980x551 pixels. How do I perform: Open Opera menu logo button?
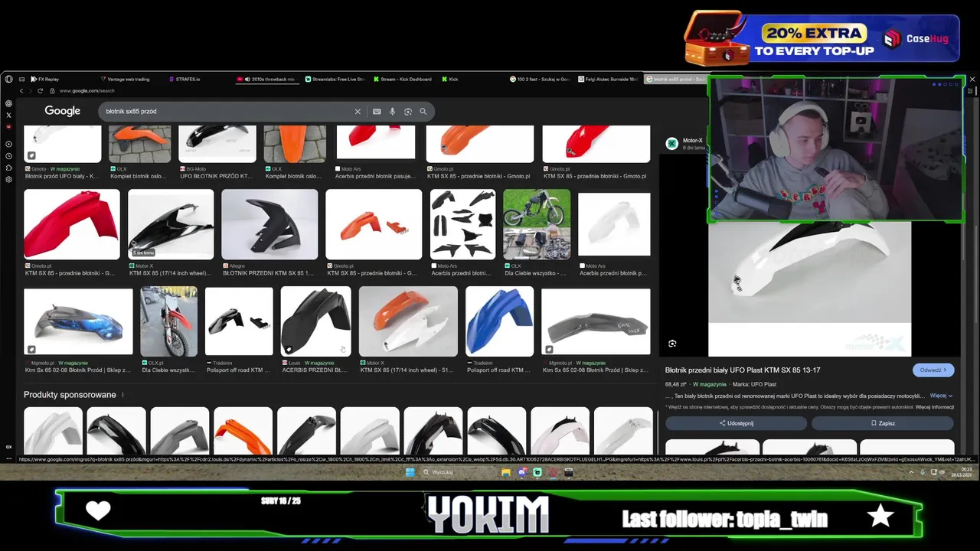[8, 79]
